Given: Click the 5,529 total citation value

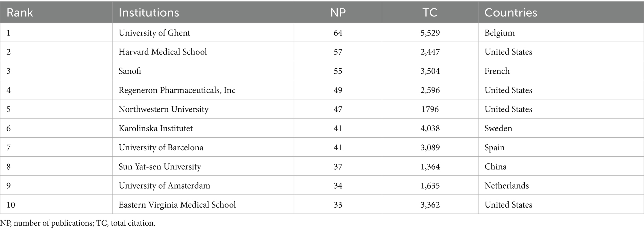Looking at the screenshot, I should (430, 33).
